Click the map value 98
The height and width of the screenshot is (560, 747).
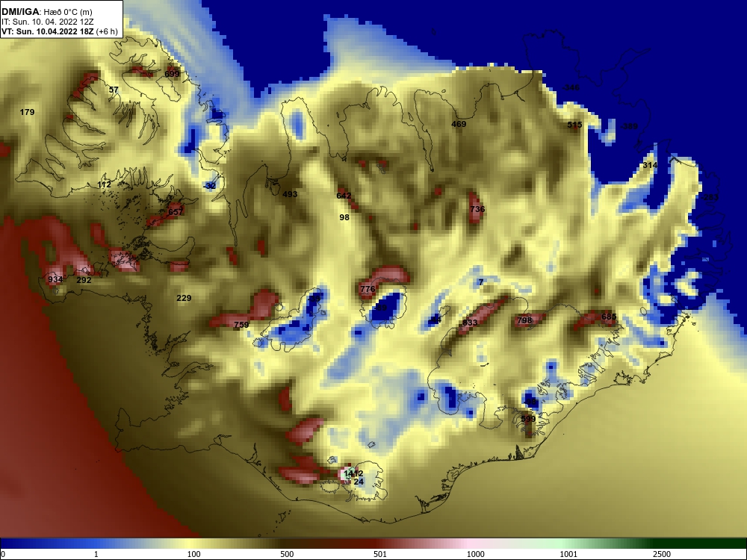click(x=344, y=217)
